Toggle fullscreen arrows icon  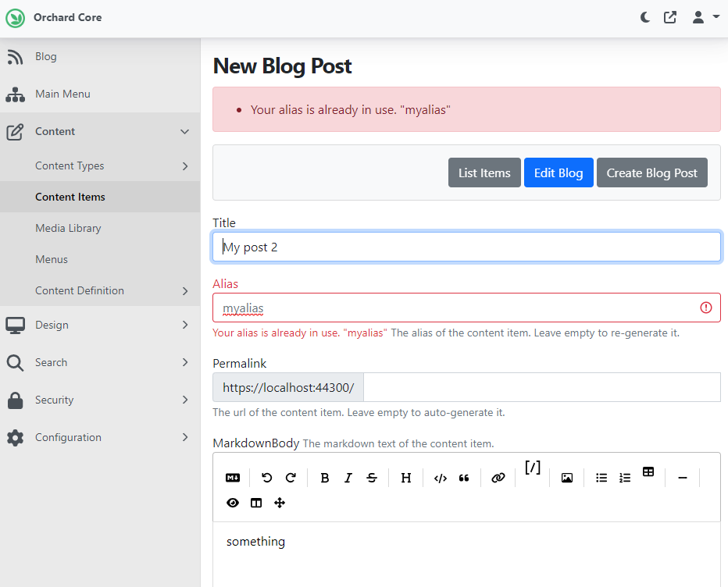280,503
